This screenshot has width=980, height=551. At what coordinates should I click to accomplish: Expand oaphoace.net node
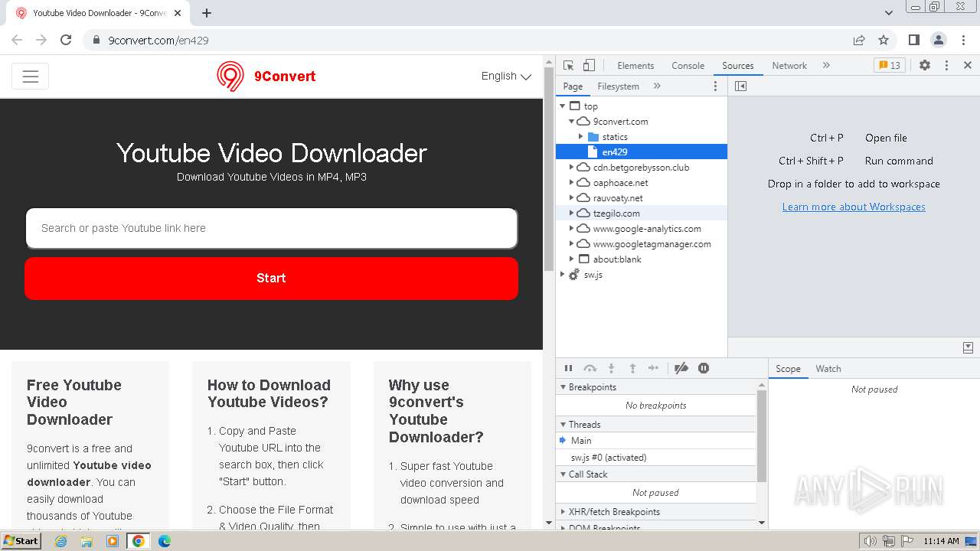point(571,183)
